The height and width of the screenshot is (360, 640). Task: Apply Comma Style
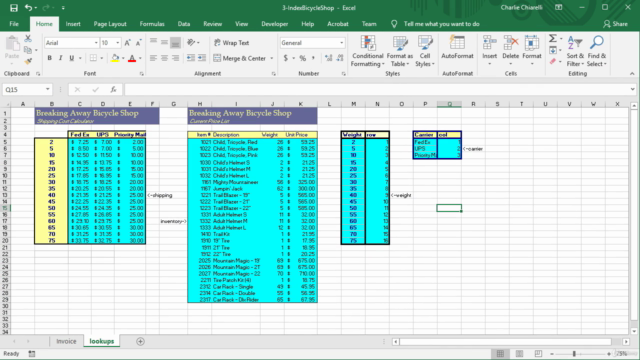point(313,58)
